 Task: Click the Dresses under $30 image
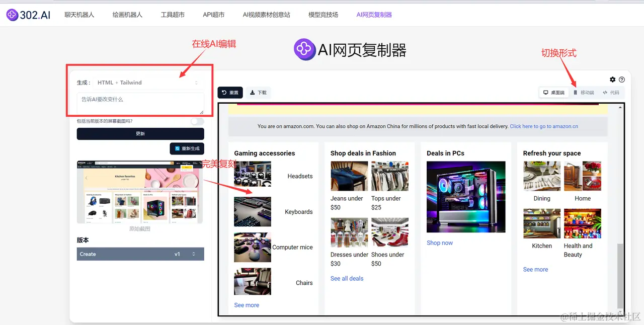(x=349, y=232)
